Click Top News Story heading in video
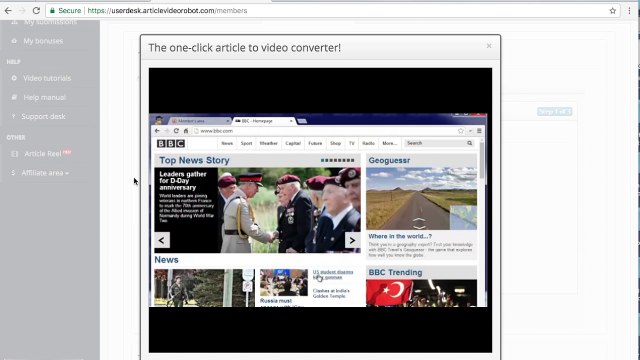This screenshot has width=640, height=360. click(x=194, y=160)
